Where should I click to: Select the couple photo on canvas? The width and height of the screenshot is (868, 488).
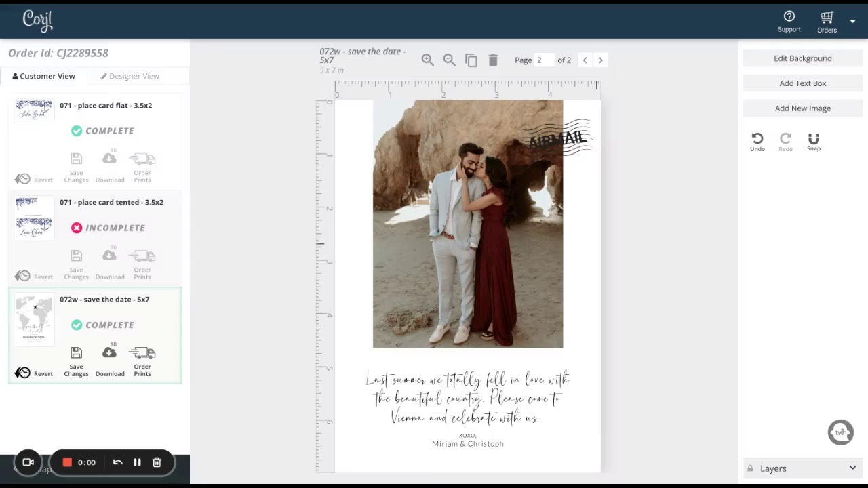coord(468,224)
